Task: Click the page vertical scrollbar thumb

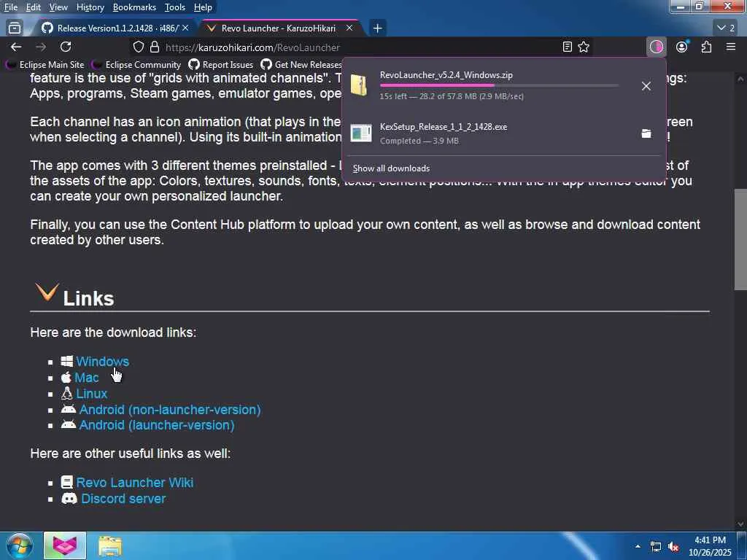Action: click(x=740, y=239)
